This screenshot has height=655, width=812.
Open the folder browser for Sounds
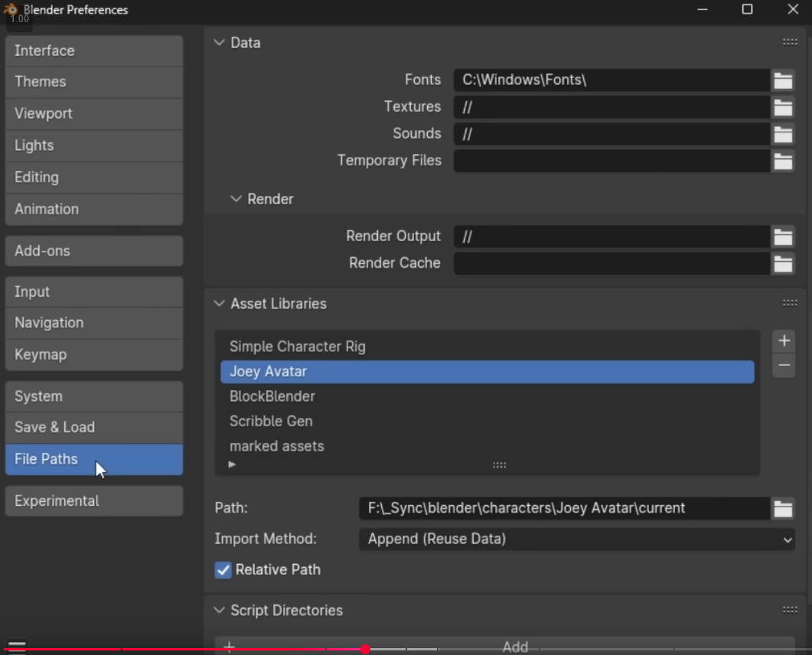coord(782,134)
